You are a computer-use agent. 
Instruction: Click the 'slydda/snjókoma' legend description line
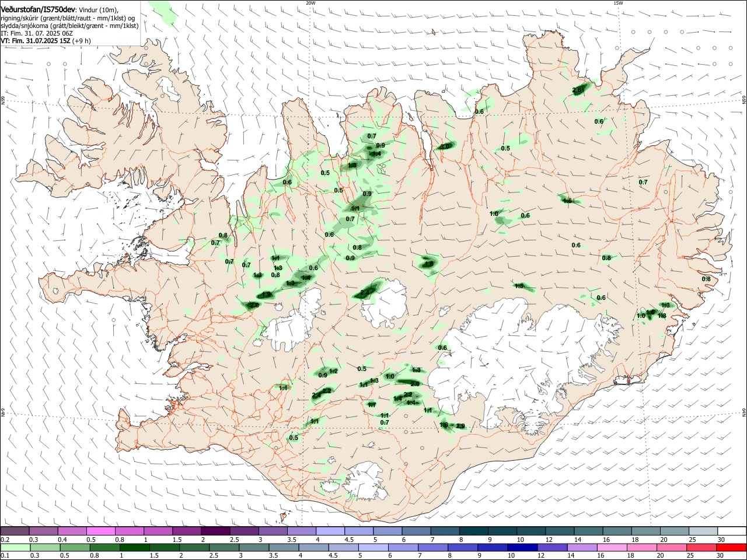coord(69,26)
